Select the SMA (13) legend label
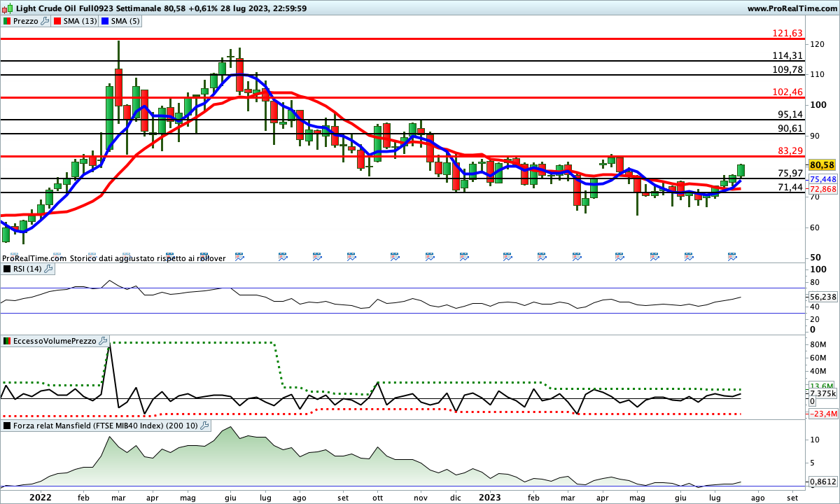This screenshot has width=840, height=504. pyautogui.click(x=80, y=21)
